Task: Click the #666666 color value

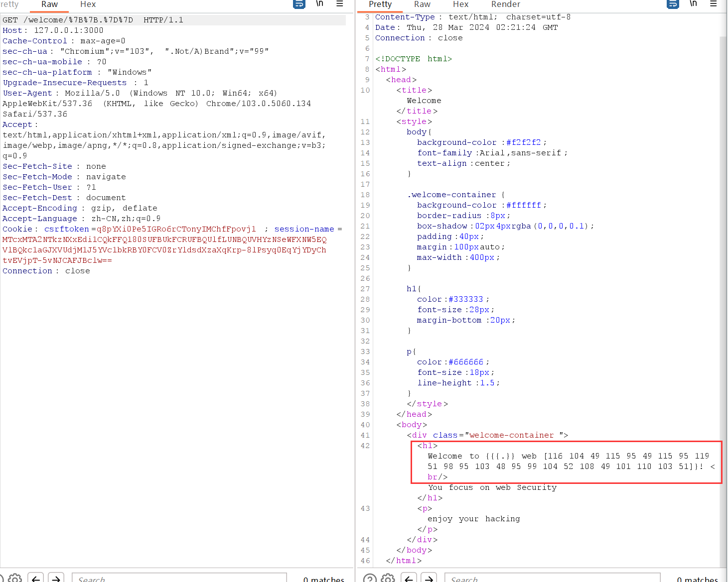Action: click(x=466, y=362)
